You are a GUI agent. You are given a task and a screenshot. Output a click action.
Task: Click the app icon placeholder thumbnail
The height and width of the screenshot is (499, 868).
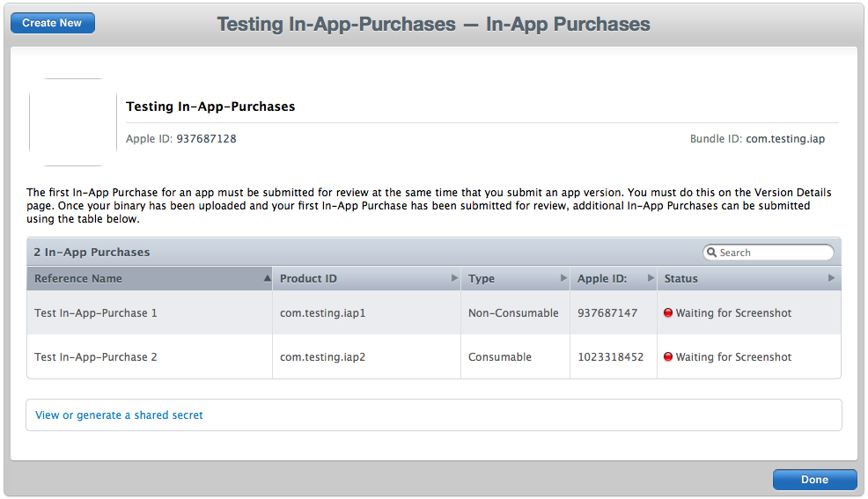click(x=72, y=122)
